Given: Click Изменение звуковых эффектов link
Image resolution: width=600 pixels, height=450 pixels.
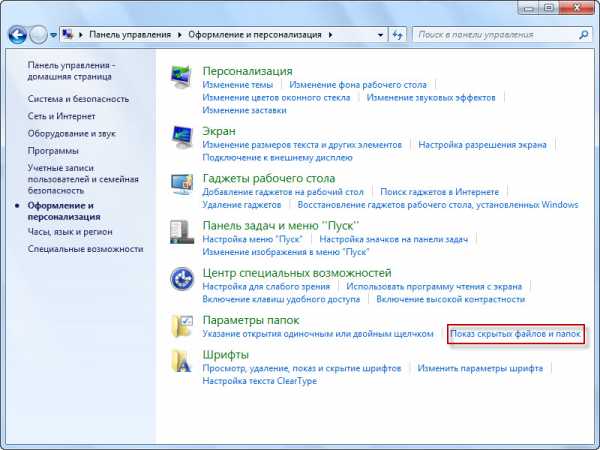Looking at the screenshot, I should 431,98.
